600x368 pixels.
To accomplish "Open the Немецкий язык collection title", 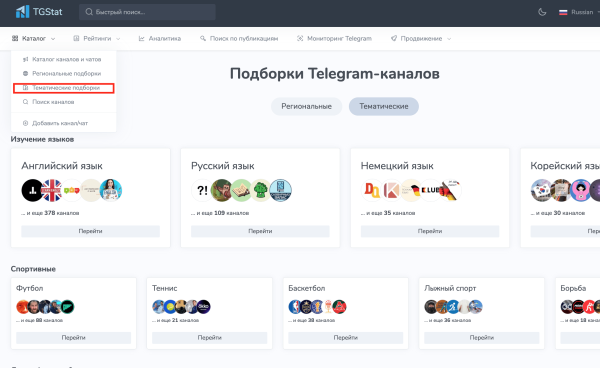I will [397, 166].
